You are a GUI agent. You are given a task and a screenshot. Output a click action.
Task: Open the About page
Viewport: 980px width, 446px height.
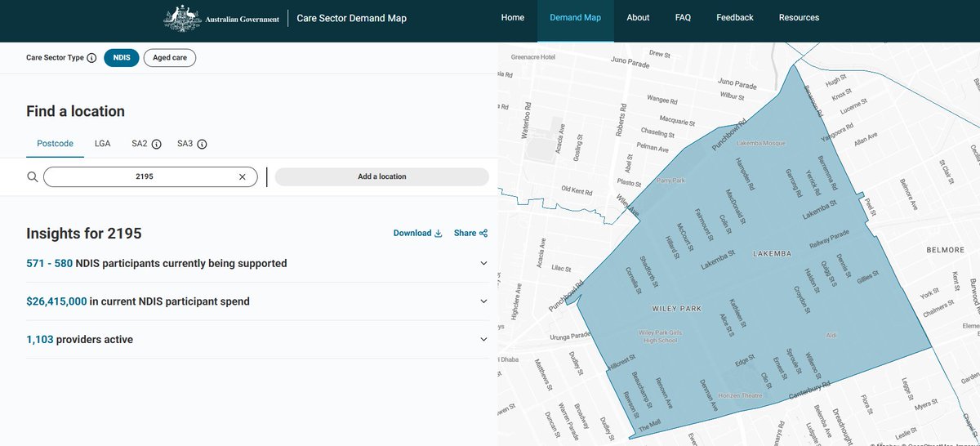click(638, 18)
